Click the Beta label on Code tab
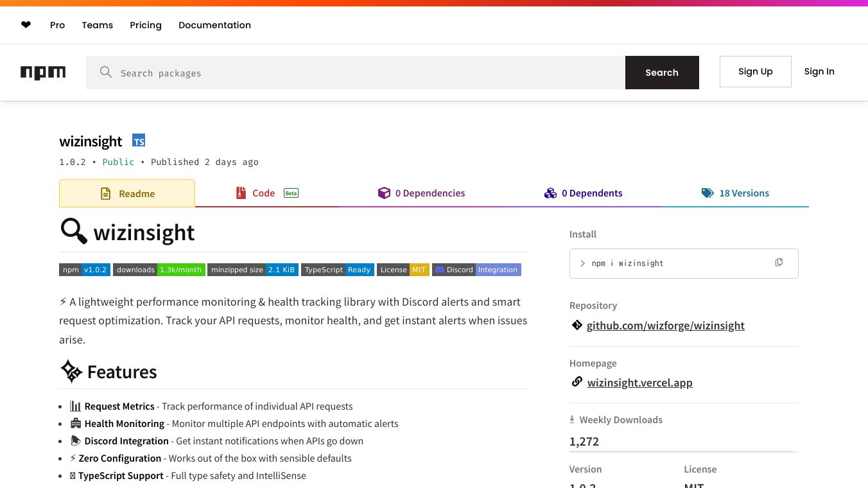The image size is (868, 488). coord(291,193)
